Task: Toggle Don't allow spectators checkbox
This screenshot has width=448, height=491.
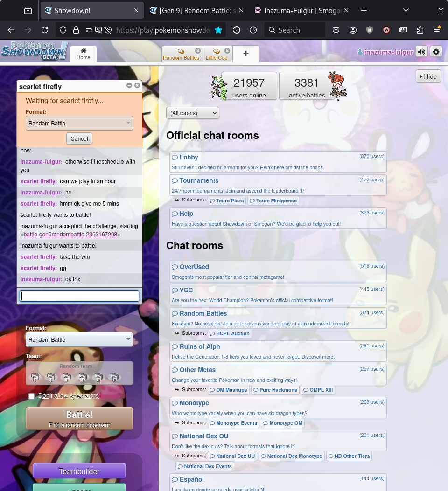Action: point(32,396)
